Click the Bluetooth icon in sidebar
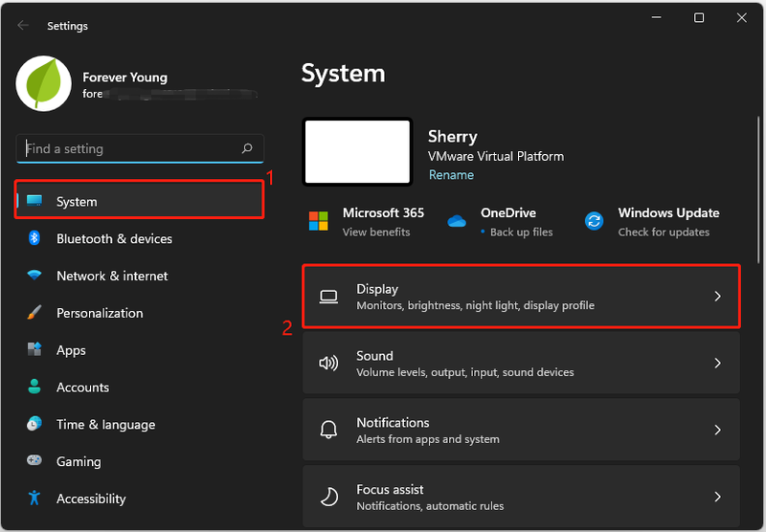This screenshot has height=532, width=766. tap(34, 238)
